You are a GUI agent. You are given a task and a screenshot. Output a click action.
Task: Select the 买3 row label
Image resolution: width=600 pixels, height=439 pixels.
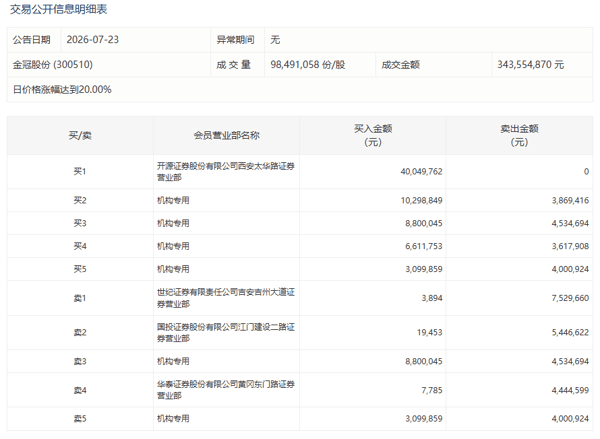[x=80, y=223]
